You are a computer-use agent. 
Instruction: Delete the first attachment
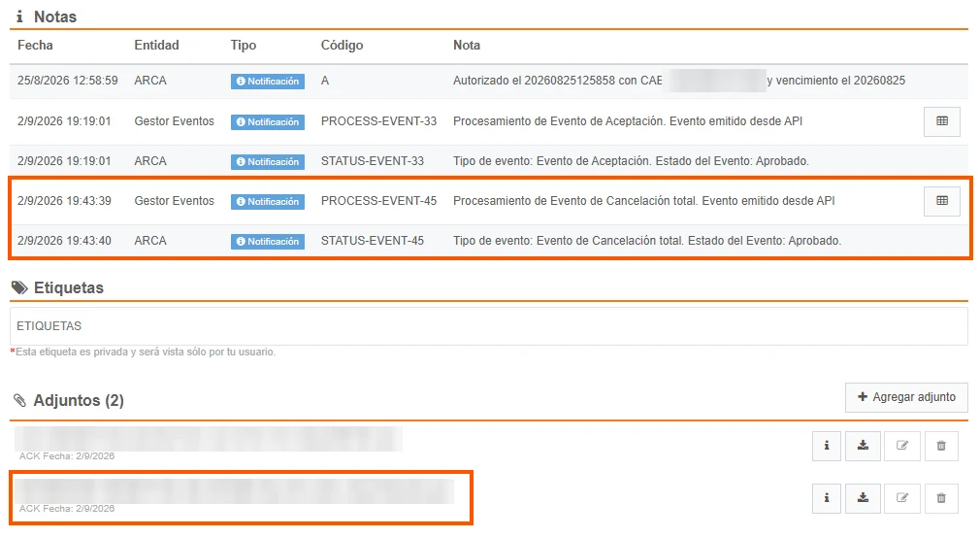point(941,446)
